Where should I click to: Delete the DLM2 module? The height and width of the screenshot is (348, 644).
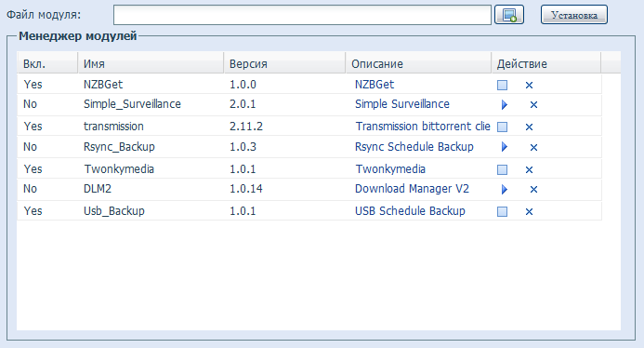533,189
